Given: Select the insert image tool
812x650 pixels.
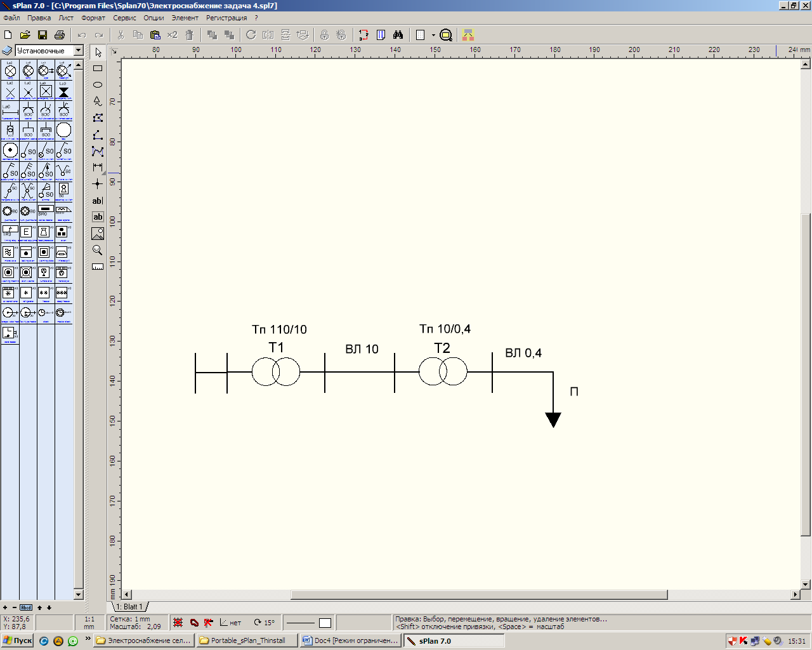Looking at the screenshot, I should 98,234.
